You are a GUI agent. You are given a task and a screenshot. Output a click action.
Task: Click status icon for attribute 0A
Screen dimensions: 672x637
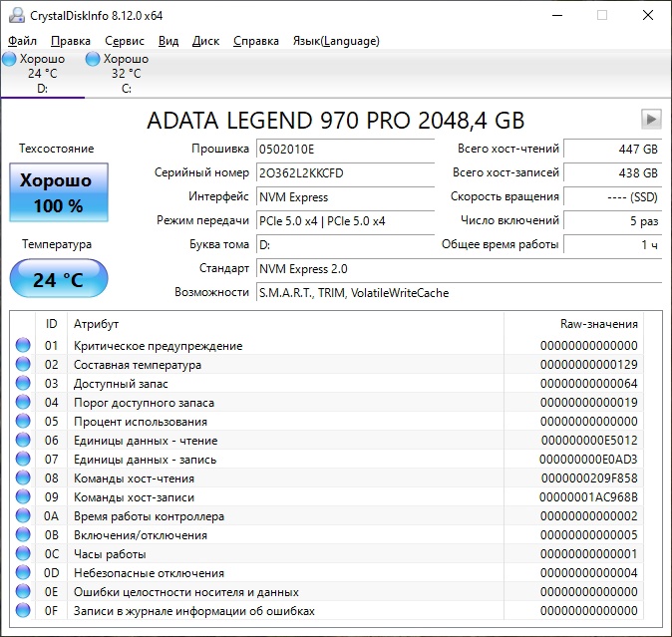point(23,515)
